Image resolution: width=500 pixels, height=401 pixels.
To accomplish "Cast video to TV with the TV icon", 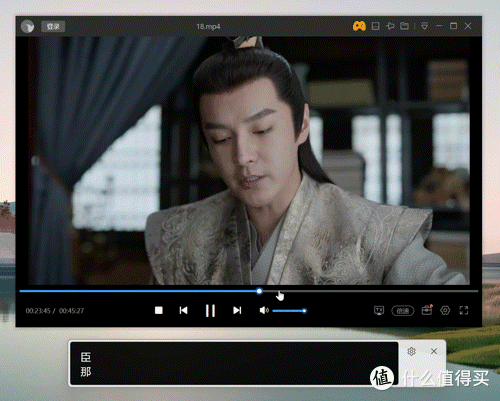I will [379, 310].
